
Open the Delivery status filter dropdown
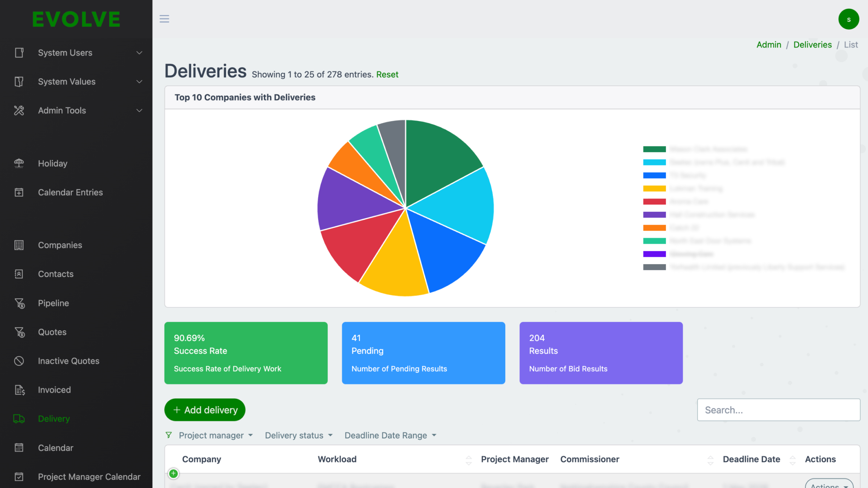point(299,436)
